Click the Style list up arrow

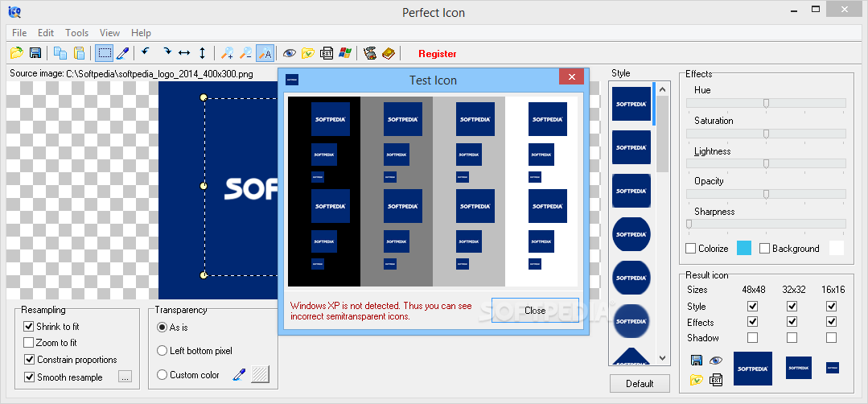click(663, 89)
